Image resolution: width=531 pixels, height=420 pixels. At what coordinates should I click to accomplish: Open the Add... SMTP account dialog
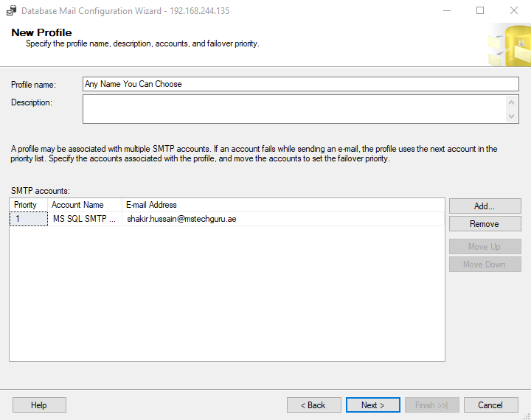pyautogui.click(x=485, y=206)
